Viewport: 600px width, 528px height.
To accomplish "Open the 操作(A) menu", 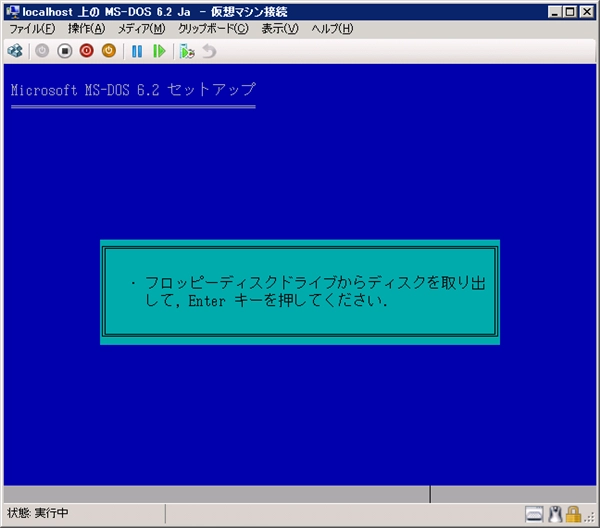I will 86,29.
